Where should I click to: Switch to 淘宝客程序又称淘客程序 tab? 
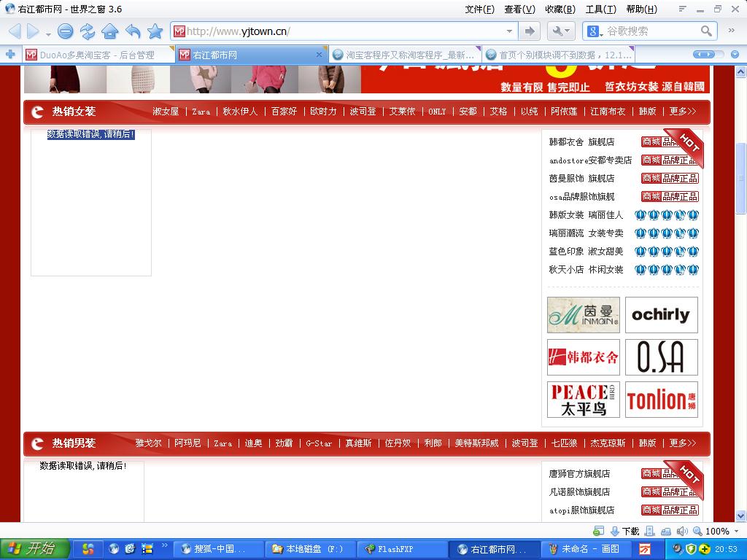[x=405, y=55]
